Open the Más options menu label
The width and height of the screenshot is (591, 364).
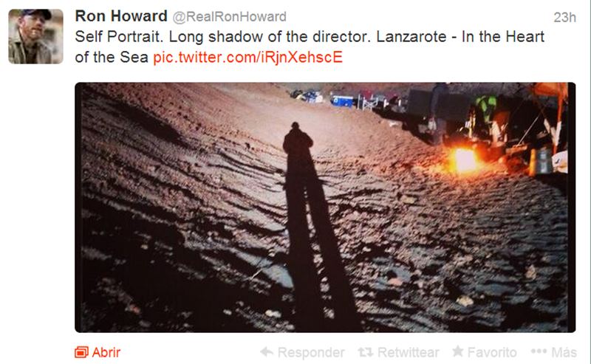point(564,352)
